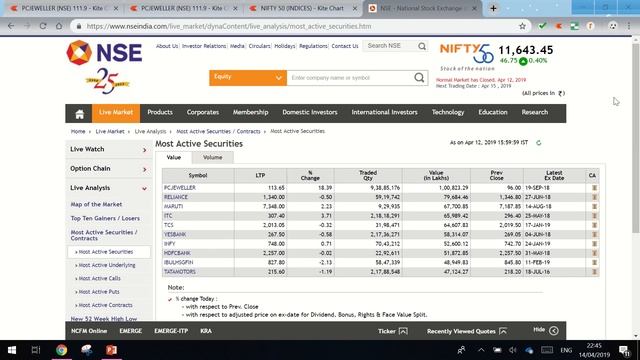Open Task View on the taskbar
This screenshot has width=640, height=360.
click(36, 350)
